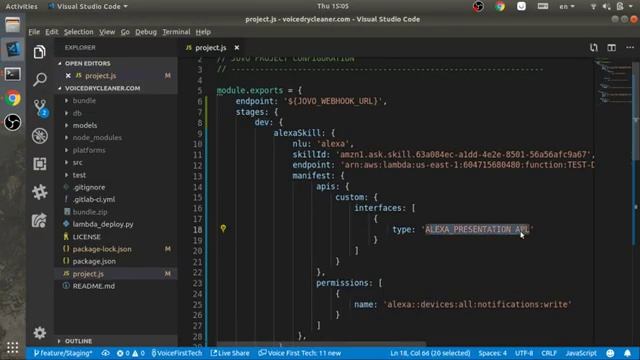Open the notifications bell
Viewport: 640px width, 360px height.
(627, 353)
